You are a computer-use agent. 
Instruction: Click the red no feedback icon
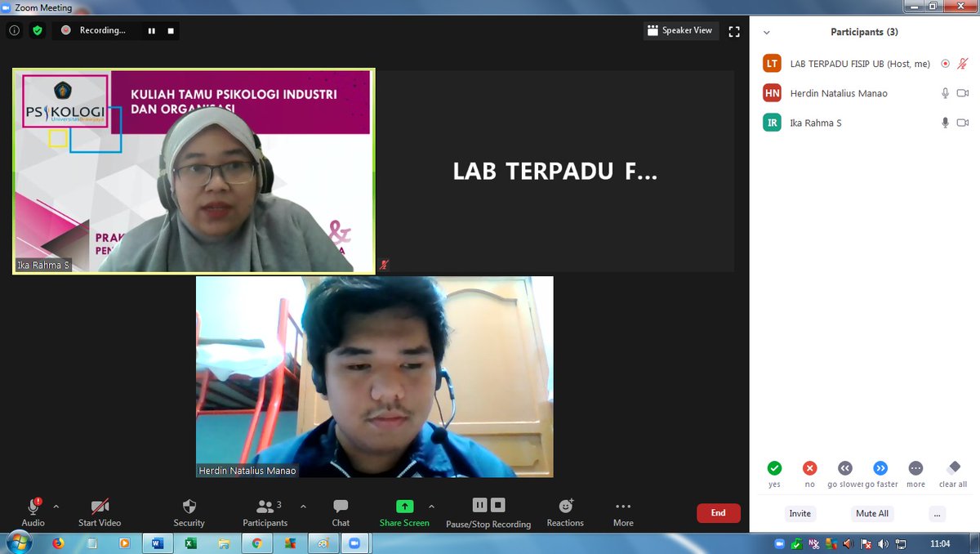pos(809,468)
